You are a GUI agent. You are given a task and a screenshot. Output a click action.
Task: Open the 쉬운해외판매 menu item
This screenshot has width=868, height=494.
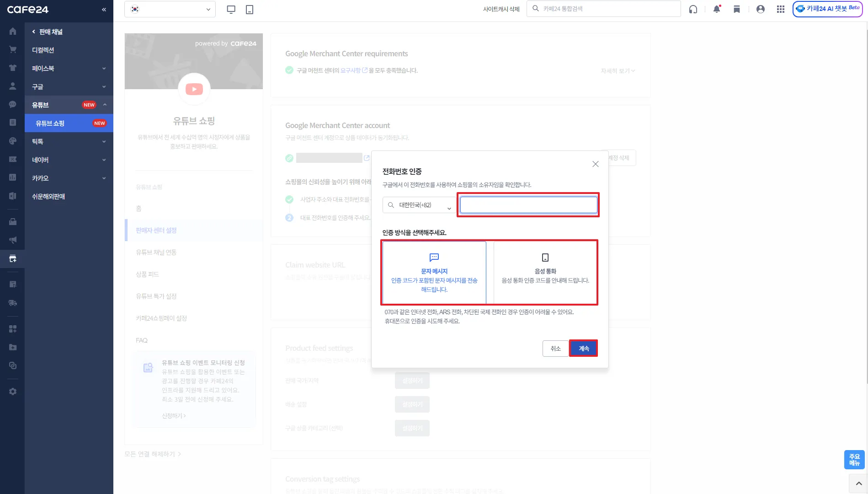pos(69,196)
